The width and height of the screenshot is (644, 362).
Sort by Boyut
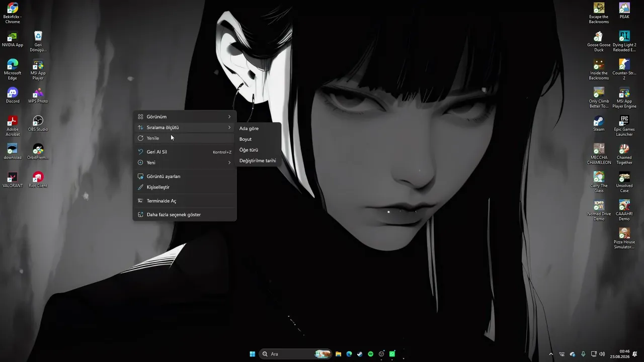(x=258, y=139)
